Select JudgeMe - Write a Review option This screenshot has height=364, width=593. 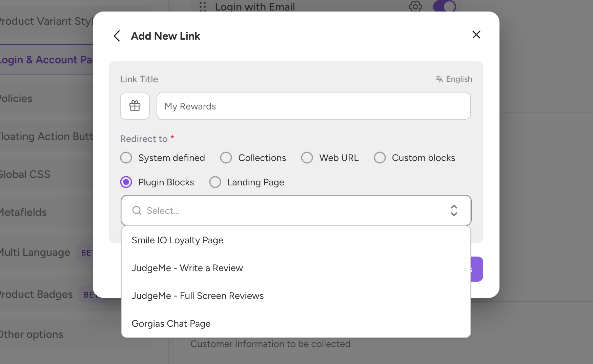[187, 268]
